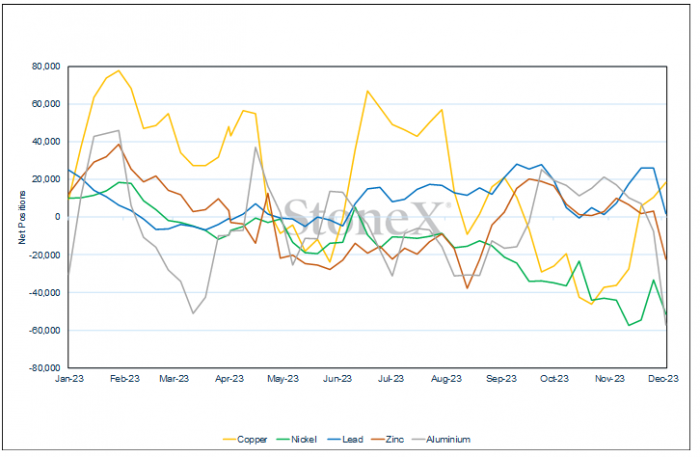Select the green Nickel legend line swatch
The image size is (700, 457).
pyautogui.click(x=283, y=440)
